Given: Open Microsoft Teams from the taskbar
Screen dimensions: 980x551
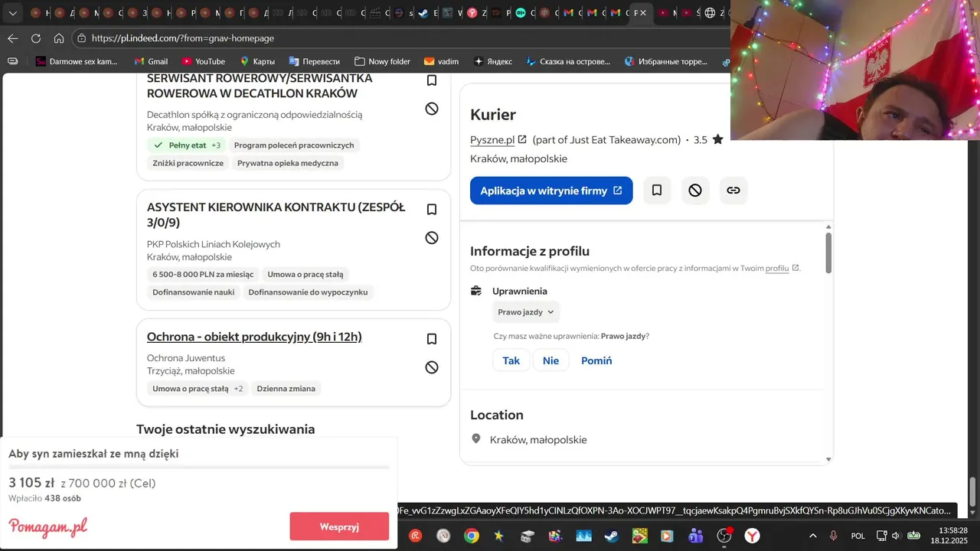Looking at the screenshot, I should coord(695,536).
